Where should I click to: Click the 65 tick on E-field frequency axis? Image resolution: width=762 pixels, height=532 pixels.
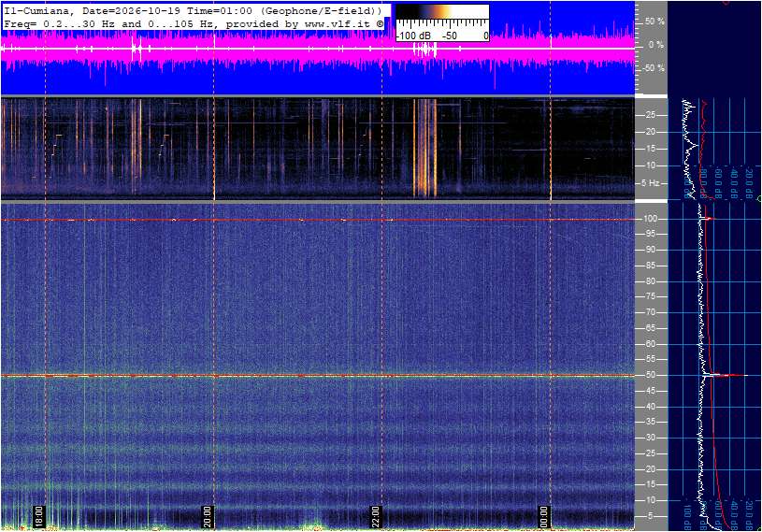pos(650,328)
